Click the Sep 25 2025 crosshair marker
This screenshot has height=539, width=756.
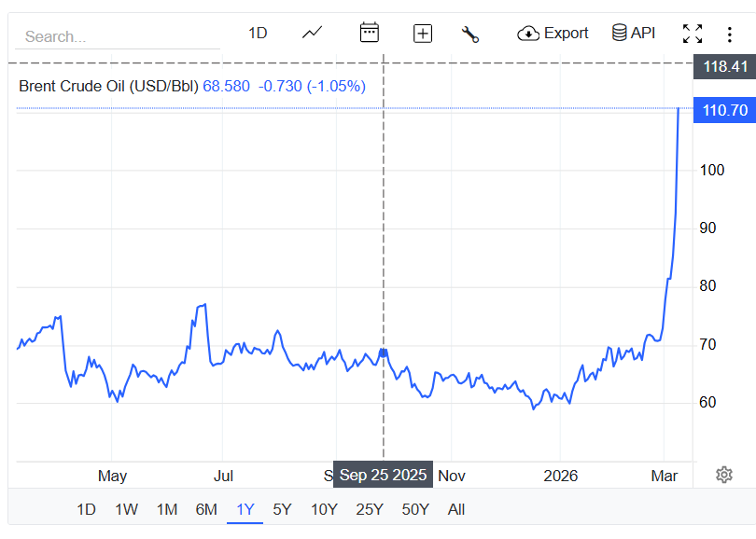(383, 475)
